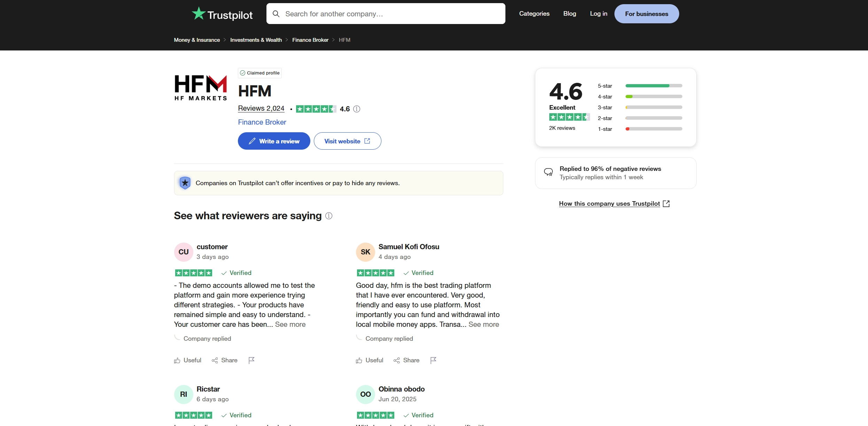
Task: Click the HF Markets company logo
Action: tap(201, 87)
